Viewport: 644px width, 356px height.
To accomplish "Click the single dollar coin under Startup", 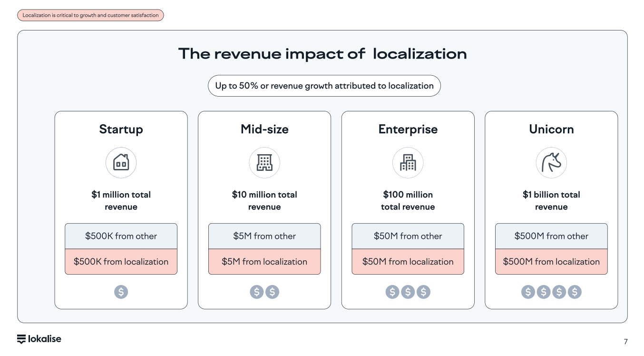I will (x=121, y=292).
